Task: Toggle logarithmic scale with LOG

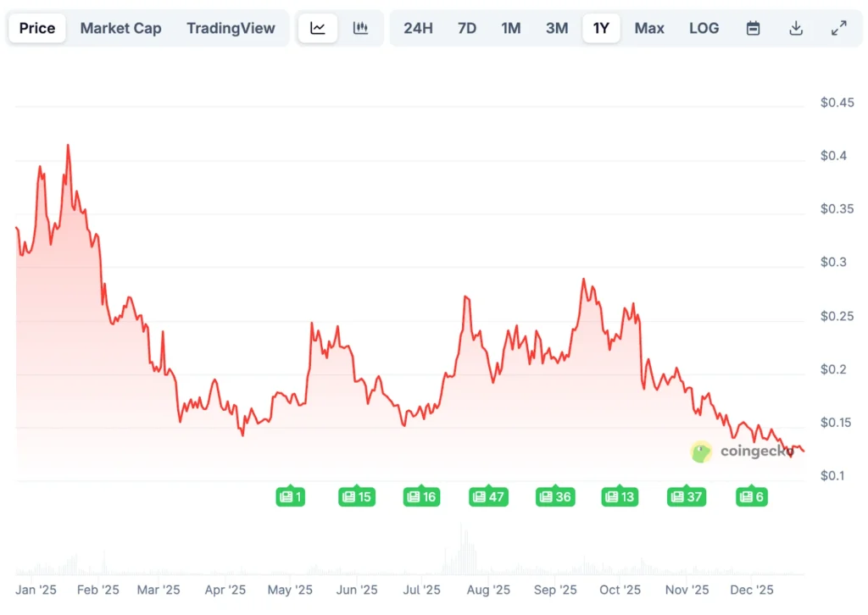Action: click(x=704, y=27)
